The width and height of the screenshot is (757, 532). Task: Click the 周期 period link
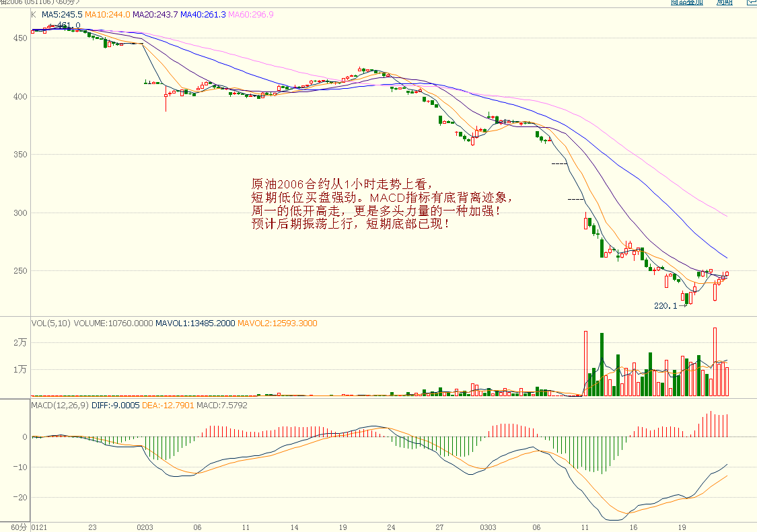[724, 2]
